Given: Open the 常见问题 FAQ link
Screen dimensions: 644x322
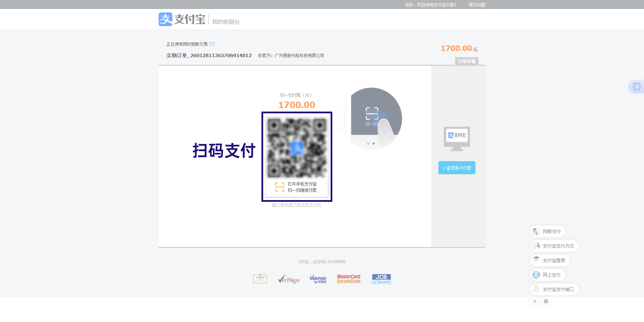Looking at the screenshot, I should [x=477, y=5].
